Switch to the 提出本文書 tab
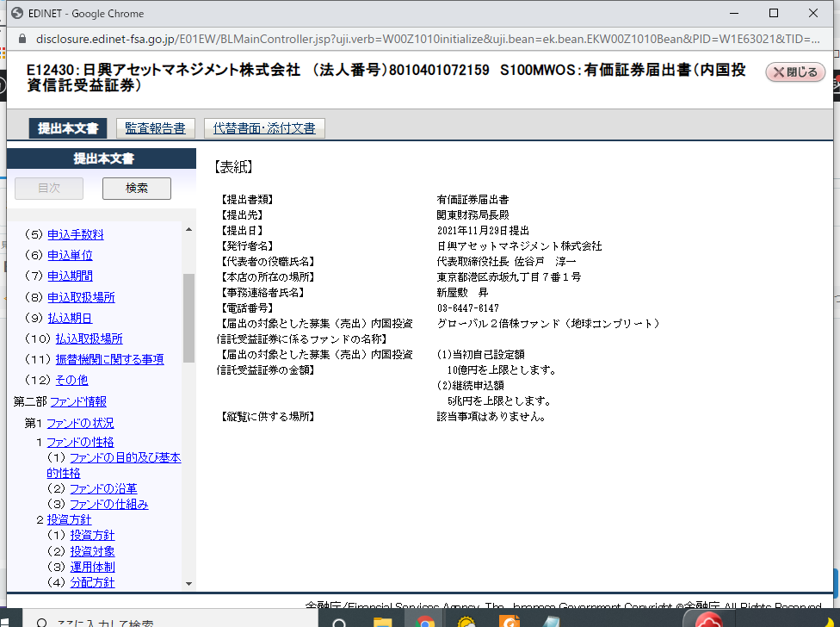This screenshot has height=627, width=840. (x=68, y=128)
